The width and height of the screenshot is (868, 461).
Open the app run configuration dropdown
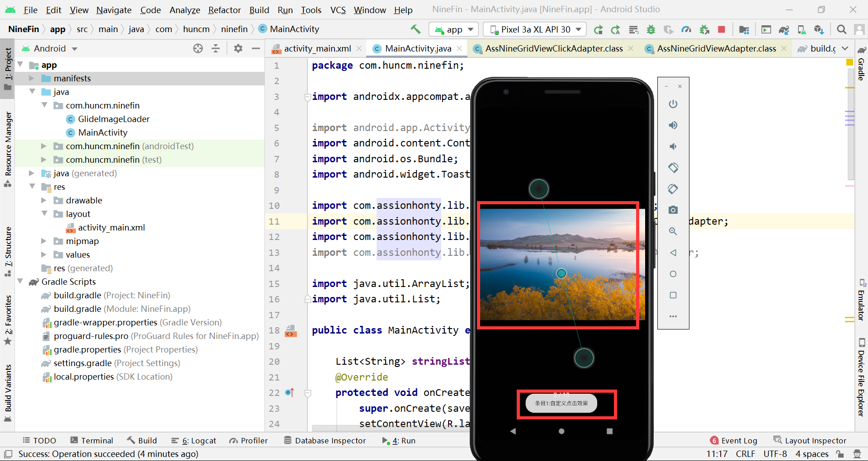click(453, 30)
